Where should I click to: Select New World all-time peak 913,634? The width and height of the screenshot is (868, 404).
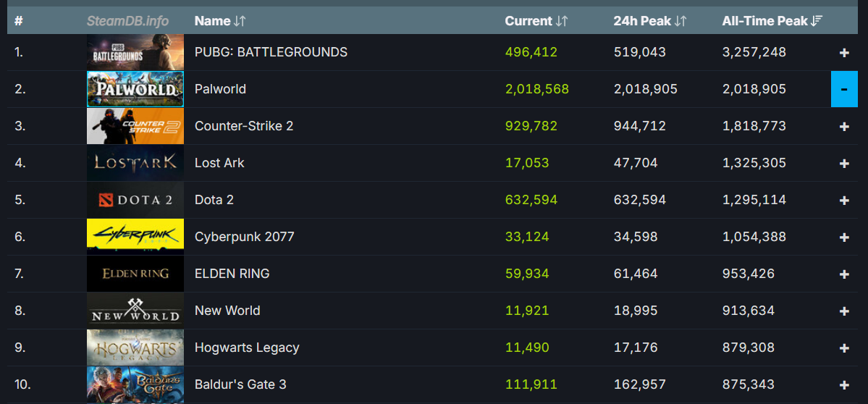[749, 311]
